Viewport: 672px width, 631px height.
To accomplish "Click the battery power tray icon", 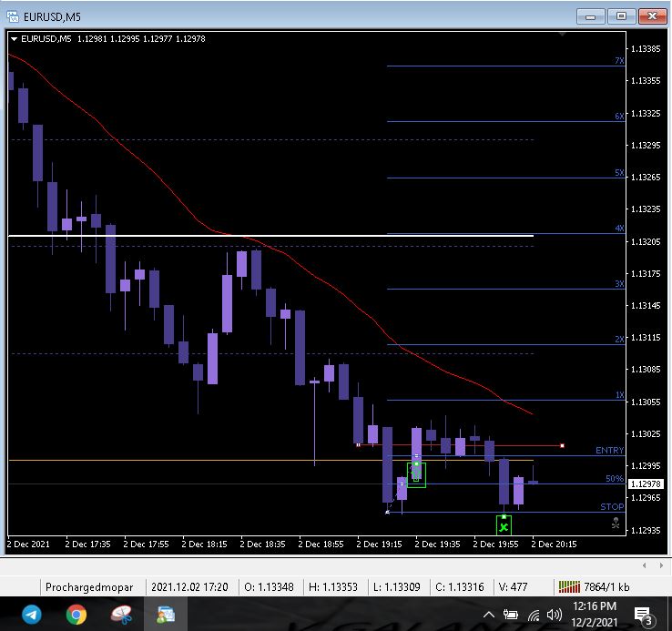I will coord(511,616).
